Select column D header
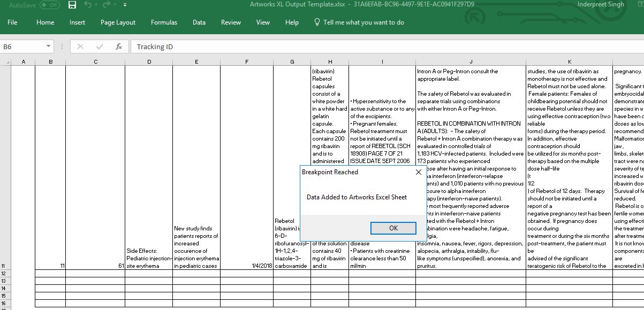 tap(149, 62)
